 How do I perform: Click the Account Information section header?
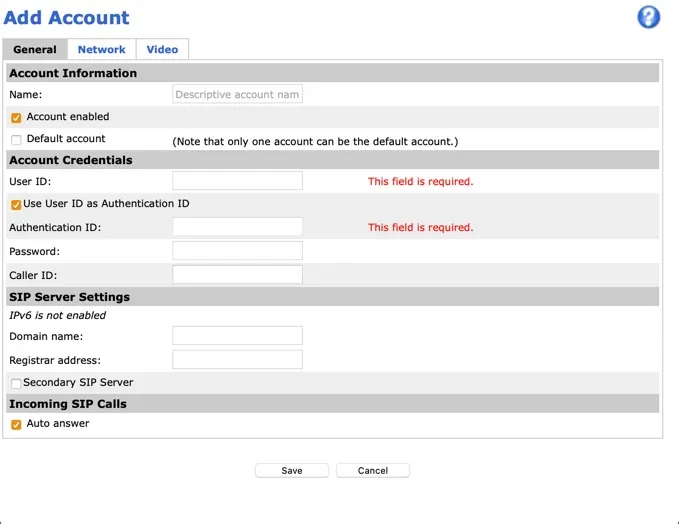(x=333, y=73)
